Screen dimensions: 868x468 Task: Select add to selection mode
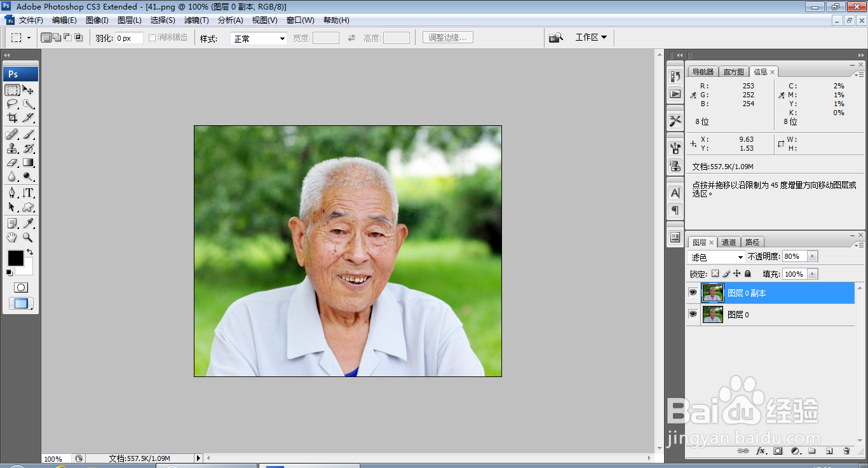tap(57, 38)
